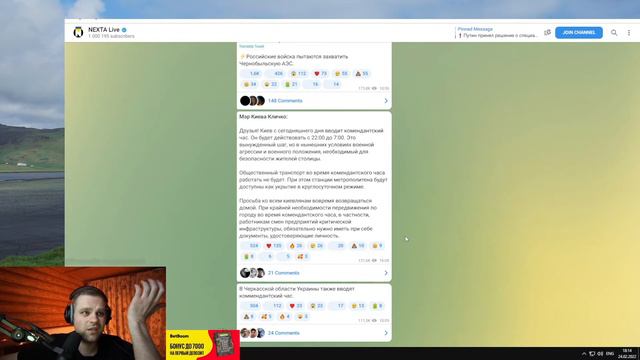Image resolution: width=640 pixels, height=360 pixels.
Task: Click the party popper reaction on the Cherkasy post
Action: coord(267,317)
